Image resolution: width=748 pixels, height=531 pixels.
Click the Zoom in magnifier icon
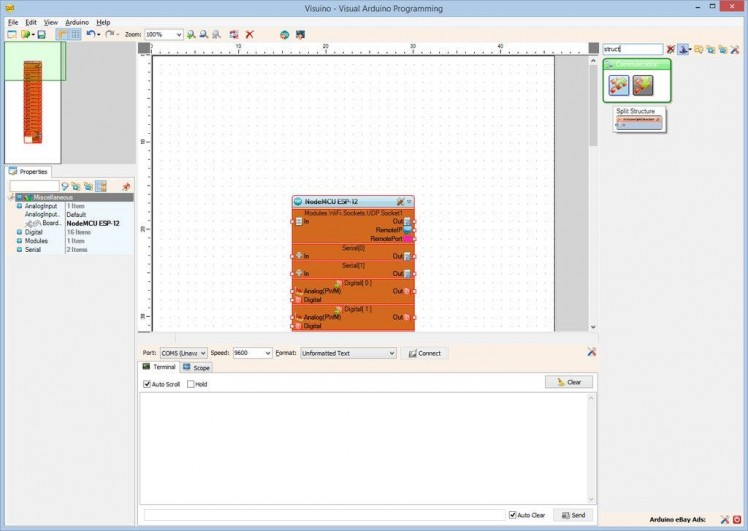(192, 34)
